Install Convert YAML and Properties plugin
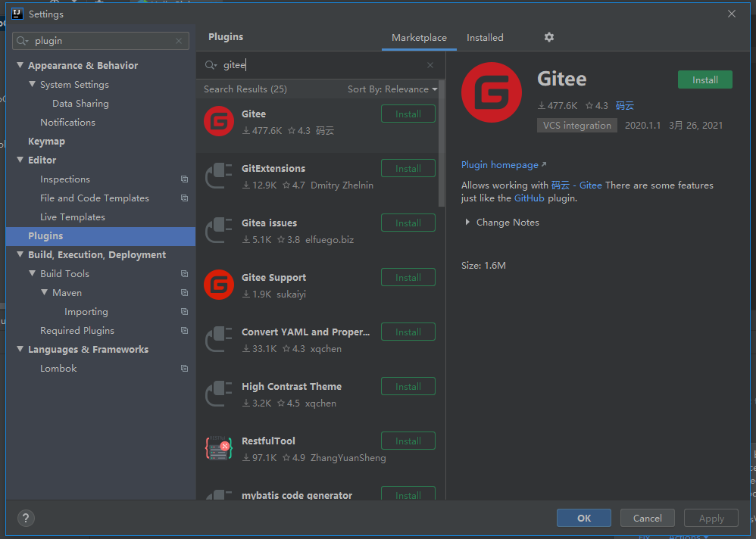The image size is (756, 539). pos(408,332)
